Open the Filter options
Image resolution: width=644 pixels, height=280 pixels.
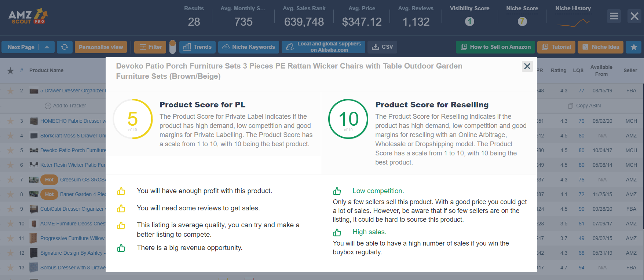coord(150,47)
